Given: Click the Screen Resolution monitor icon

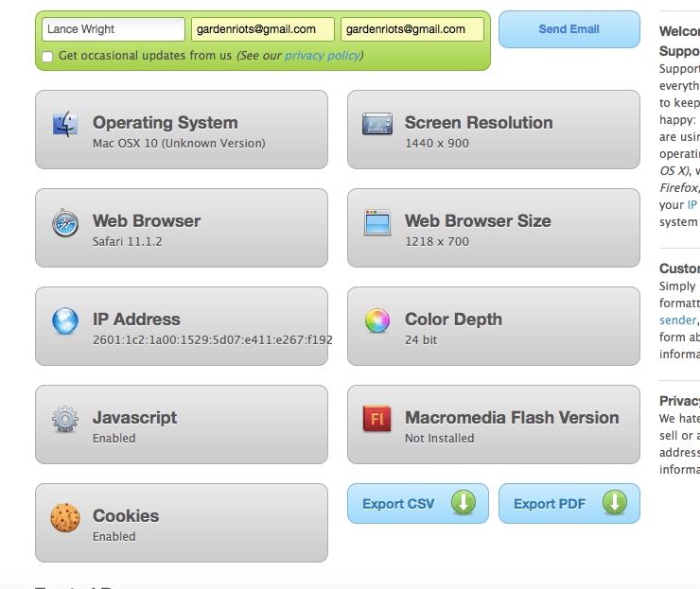Looking at the screenshot, I should coord(377,125).
